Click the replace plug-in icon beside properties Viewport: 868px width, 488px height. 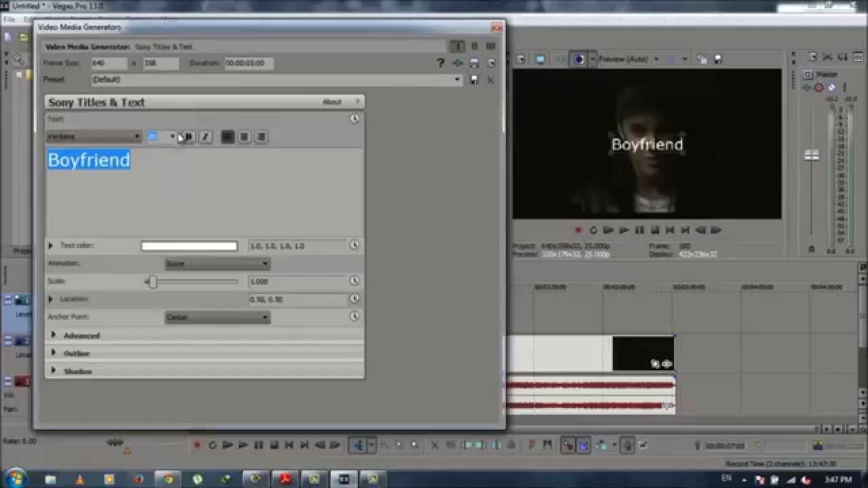point(491,63)
